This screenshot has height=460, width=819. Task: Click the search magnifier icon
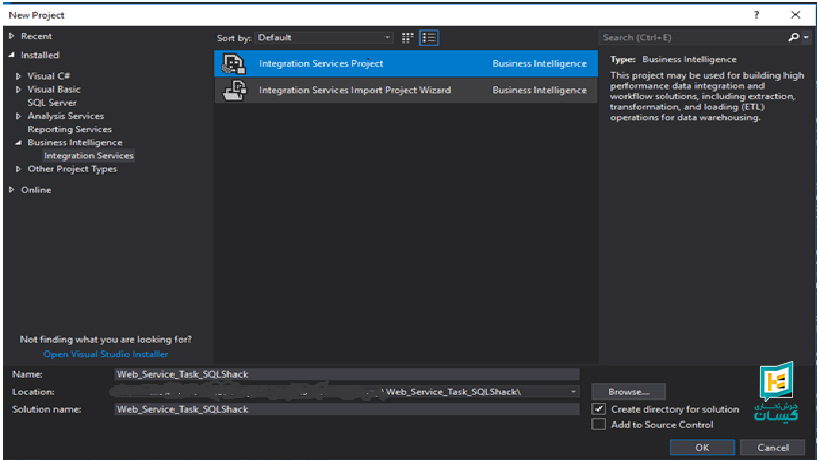tap(793, 37)
